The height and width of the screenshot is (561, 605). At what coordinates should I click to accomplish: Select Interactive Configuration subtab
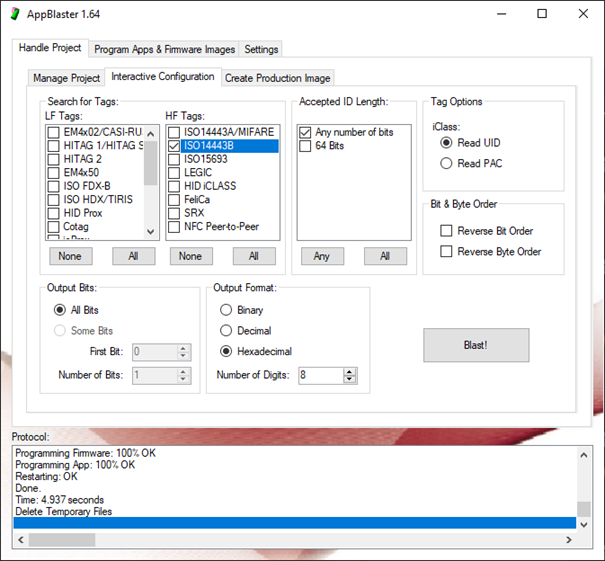pyautogui.click(x=163, y=76)
